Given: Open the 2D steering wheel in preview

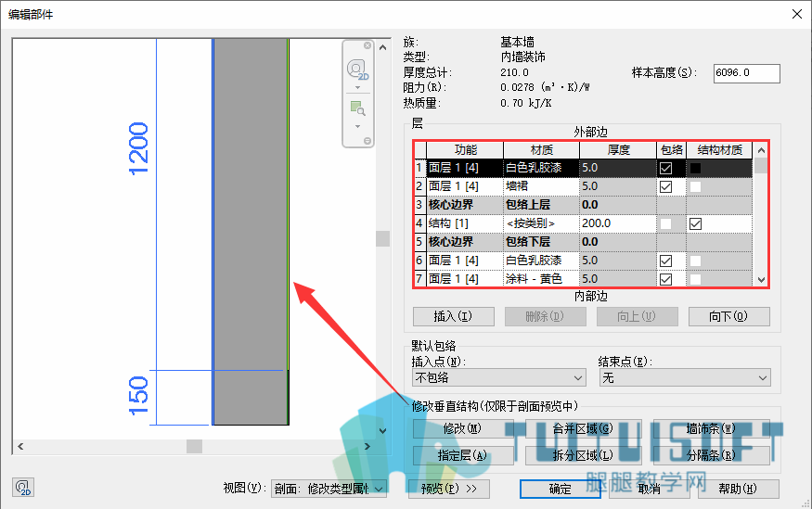Looking at the screenshot, I should click(357, 70).
